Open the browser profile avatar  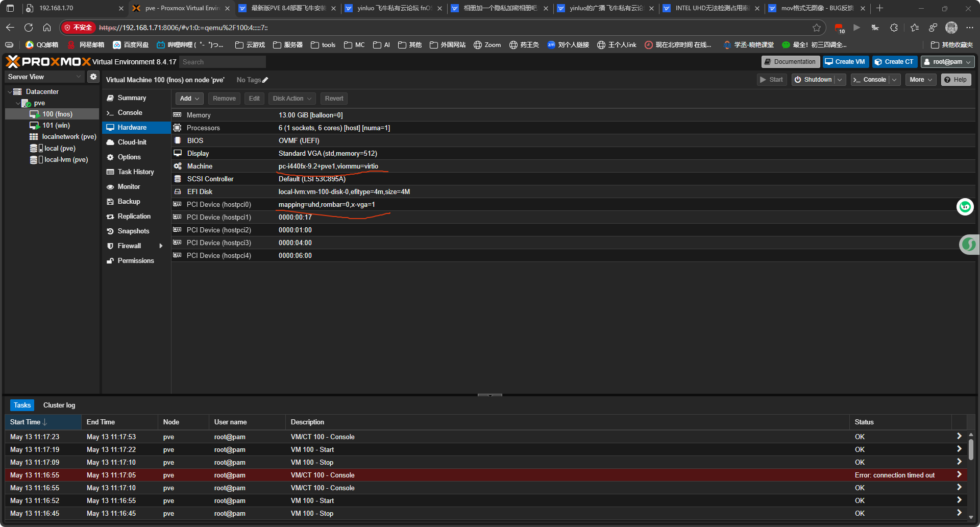(951, 28)
